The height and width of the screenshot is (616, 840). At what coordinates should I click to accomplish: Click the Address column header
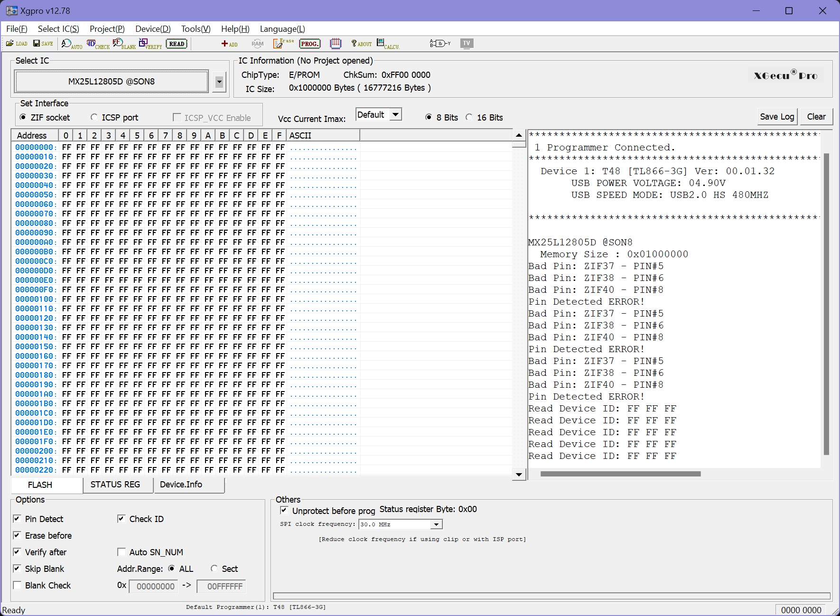(x=35, y=135)
